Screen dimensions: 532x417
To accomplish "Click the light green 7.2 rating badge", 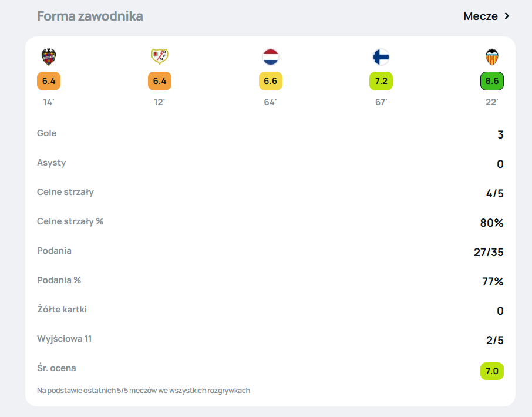I will click(x=381, y=81).
